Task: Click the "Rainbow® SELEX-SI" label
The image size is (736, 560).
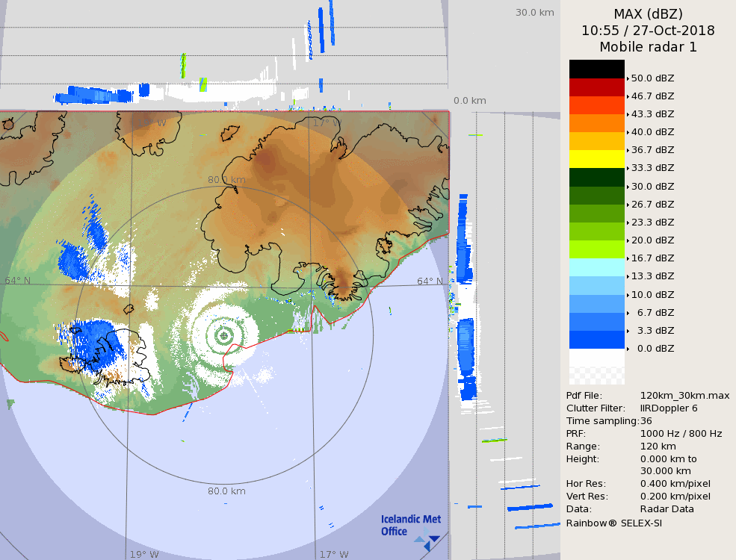Action: coord(613,523)
